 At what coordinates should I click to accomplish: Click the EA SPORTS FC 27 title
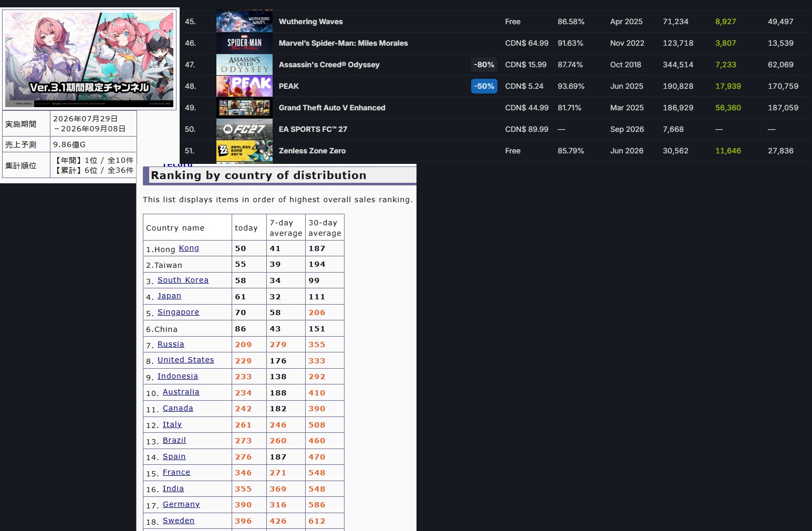click(313, 129)
